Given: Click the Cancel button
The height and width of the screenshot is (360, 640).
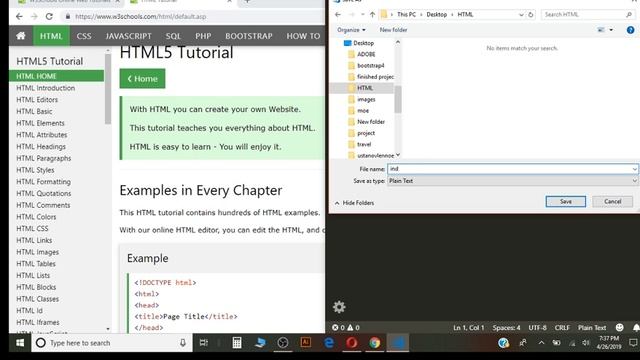Looking at the screenshot, I should coord(613,201).
